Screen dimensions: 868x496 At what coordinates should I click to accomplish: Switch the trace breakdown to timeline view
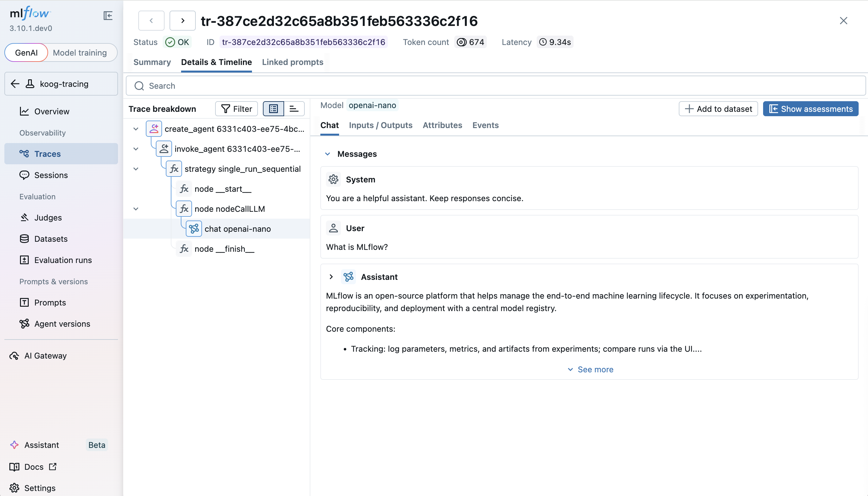(294, 109)
